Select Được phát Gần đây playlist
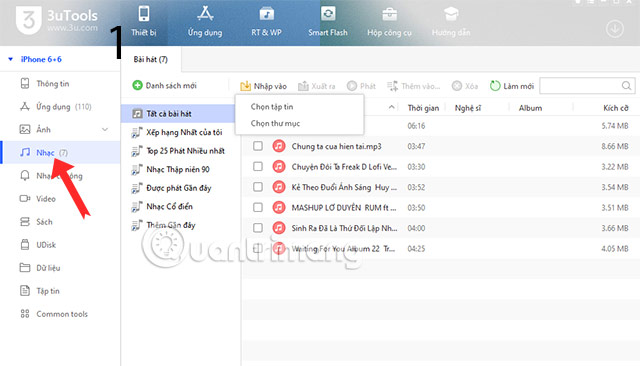Image resolution: width=640 pixels, height=366 pixels. coord(178,188)
